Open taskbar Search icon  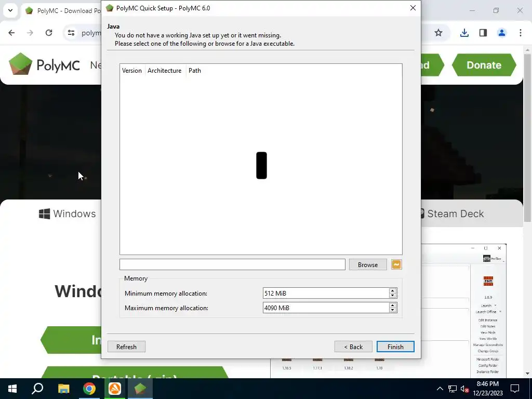[37, 389]
